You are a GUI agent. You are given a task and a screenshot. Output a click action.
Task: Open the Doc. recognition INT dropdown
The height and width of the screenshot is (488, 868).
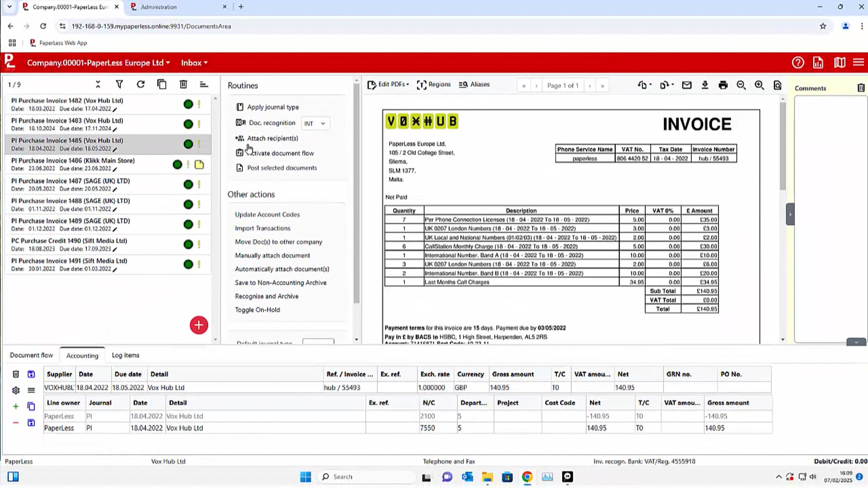[x=315, y=123]
